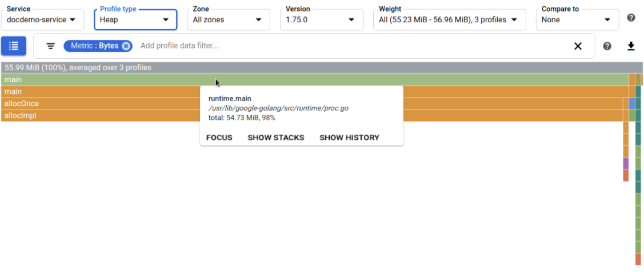Clear the profile data filter with the X
644x272 pixels.
coord(578,46)
